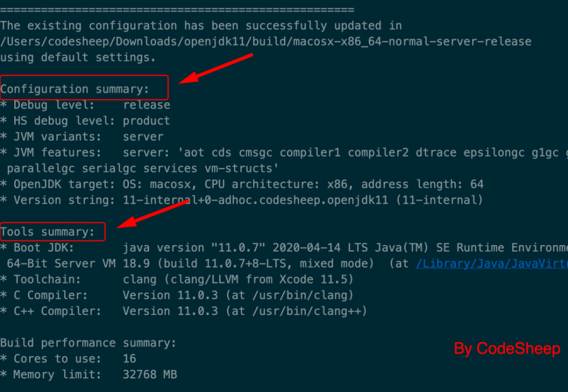The width and height of the screenshot is (568, 392).
Task: Click the JVM variants server line
Action: coord(82,137)
